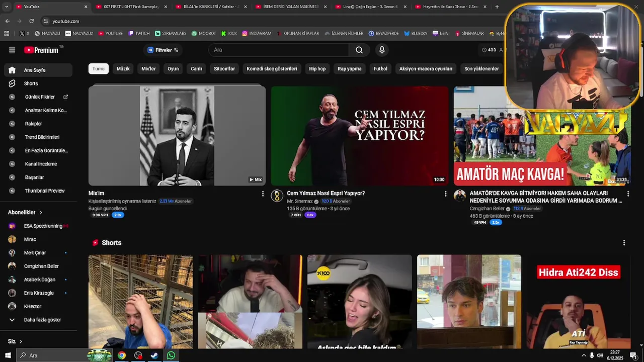Open more options for Amatör'de Kavga video

[x=628, y=194]
